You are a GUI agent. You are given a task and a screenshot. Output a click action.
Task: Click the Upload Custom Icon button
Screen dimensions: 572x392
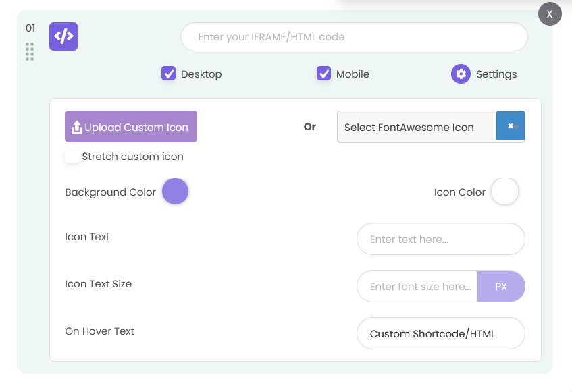click(x=130, y=126)
